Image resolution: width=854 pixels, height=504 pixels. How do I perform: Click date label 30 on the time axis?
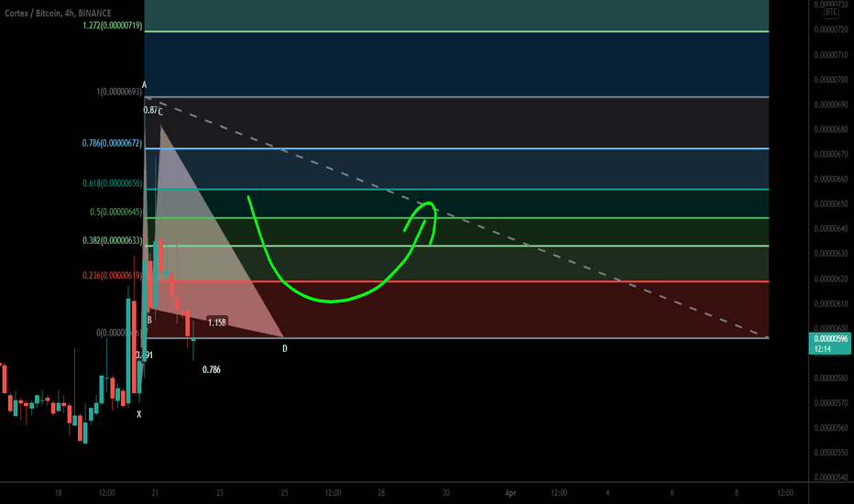[x=446, y=493]
